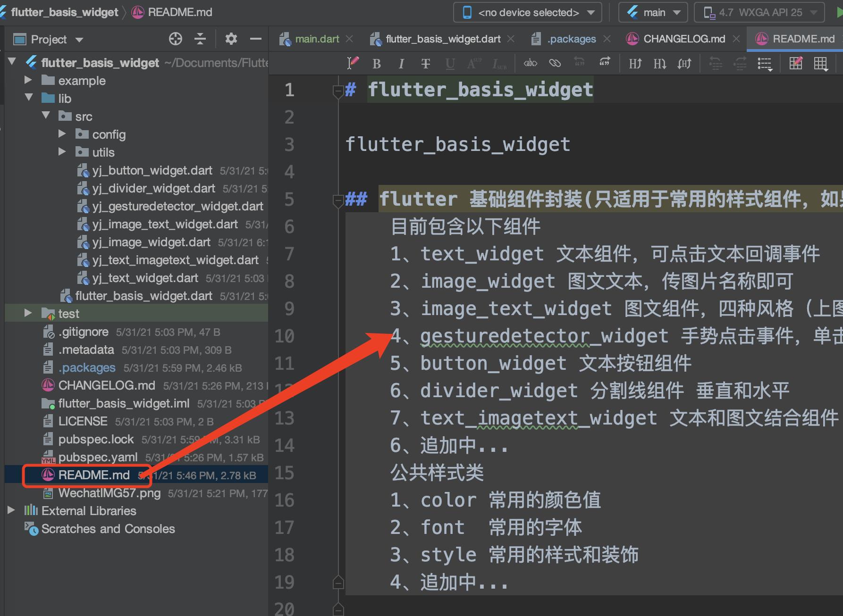Click line number 16 in gutter

(x=284, y=500)
